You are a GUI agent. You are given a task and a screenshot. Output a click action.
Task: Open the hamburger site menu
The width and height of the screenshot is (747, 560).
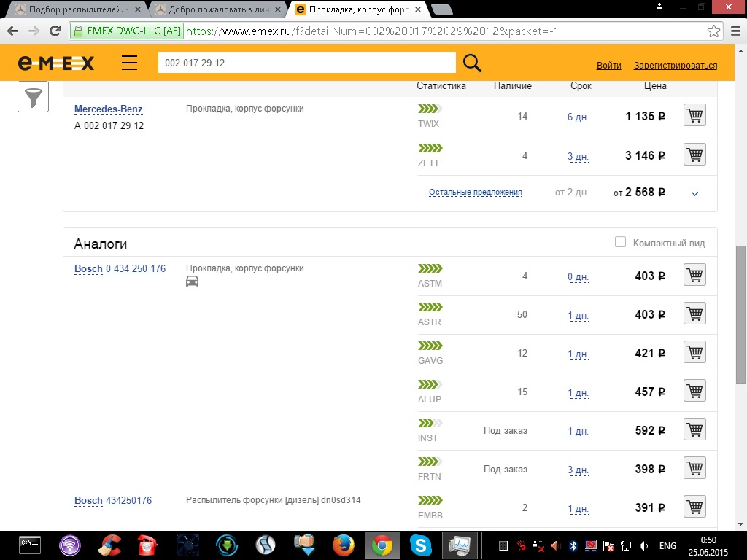coord(129,63)
